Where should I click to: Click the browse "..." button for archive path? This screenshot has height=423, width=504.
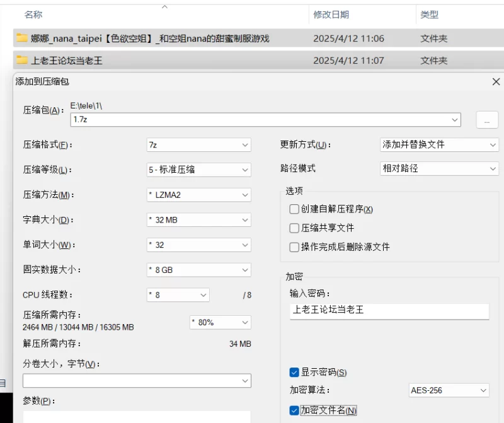pos(487,120)
